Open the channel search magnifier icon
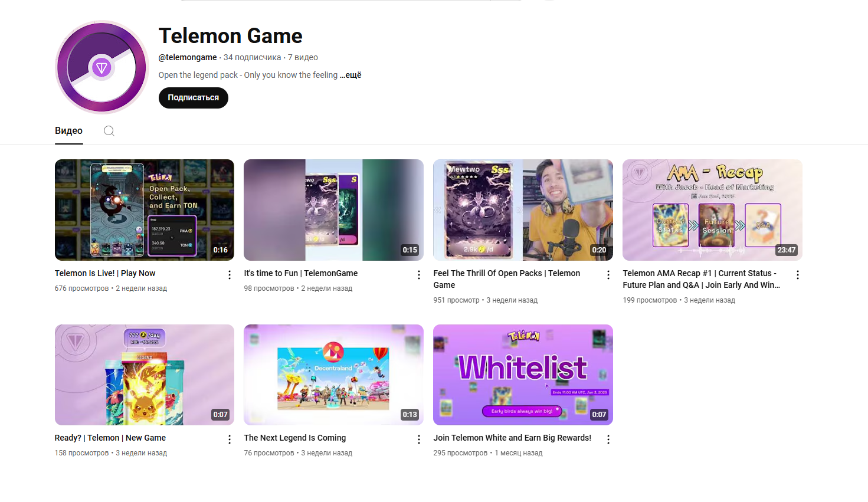868x502 pixels. pyautogui.click(x=109, y=131)
